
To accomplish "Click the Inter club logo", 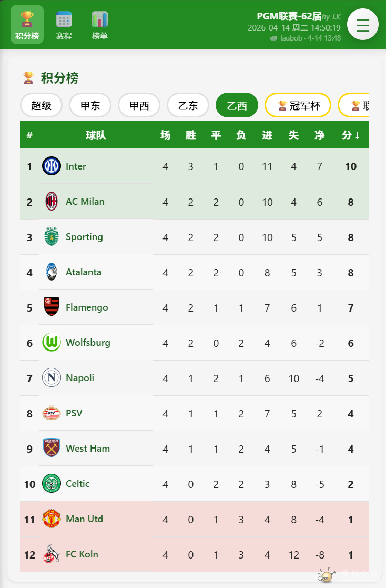I will 52,166.
